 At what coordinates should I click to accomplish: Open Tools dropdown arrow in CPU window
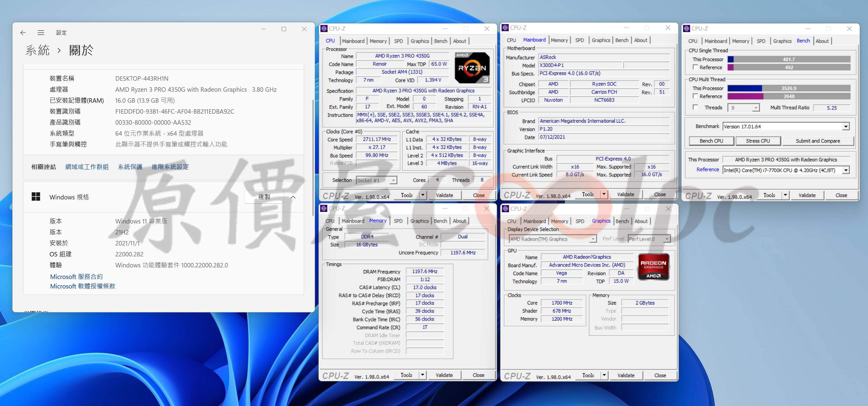(x=422, y=195)
